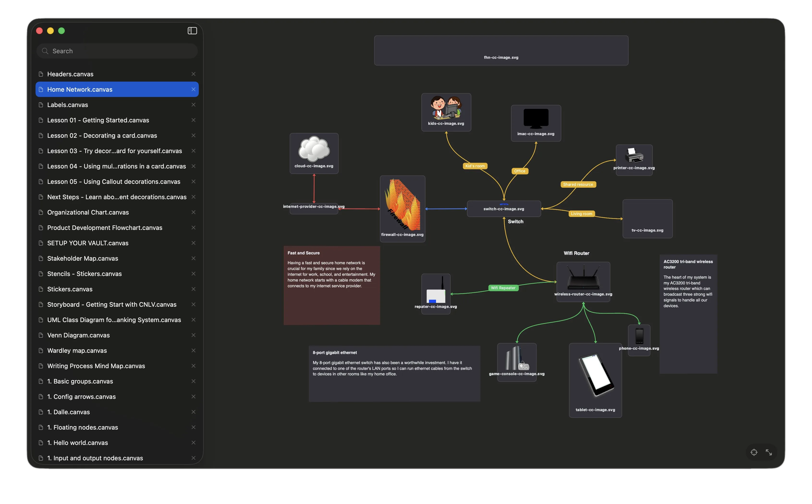Toggle the sidebar panel icon
Image resolution: width=812 pixels, height=504 pixels.
(x=192, y=31)
